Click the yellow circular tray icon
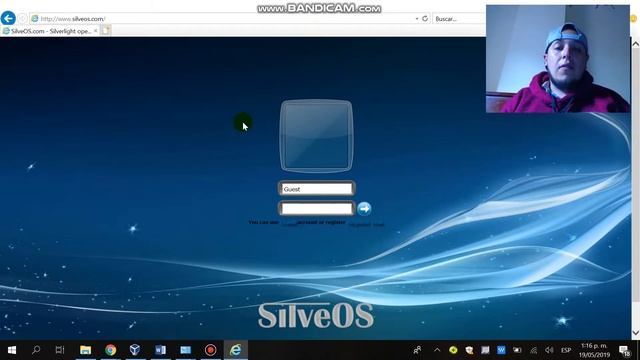This screenshot has height=360, width=640. point(453,350)
